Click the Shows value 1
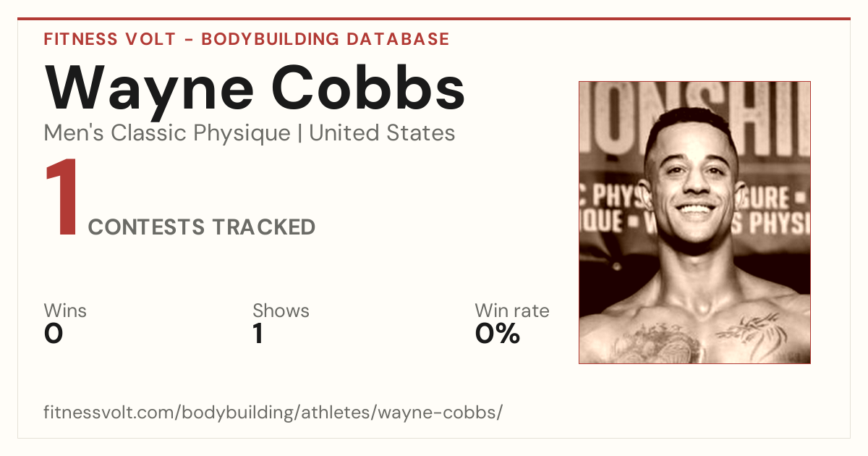The height and width of the screenshot is (456, 868). tap(258, 334)
